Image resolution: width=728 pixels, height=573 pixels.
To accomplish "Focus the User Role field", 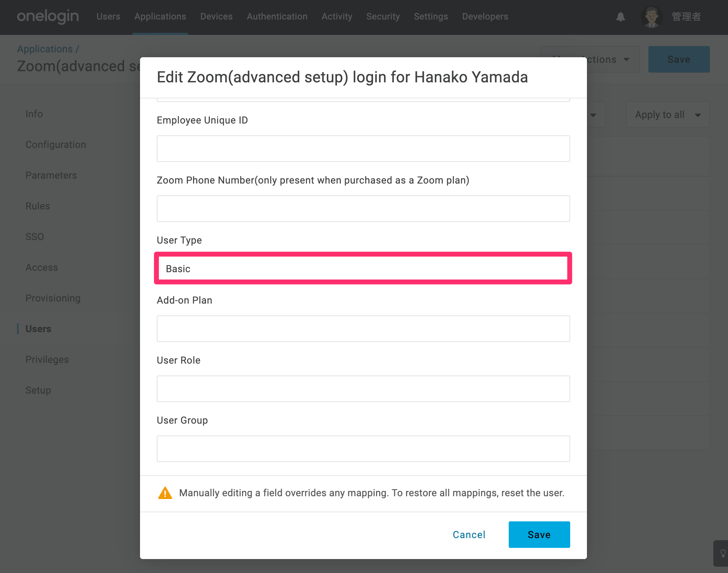I will 363,389.
